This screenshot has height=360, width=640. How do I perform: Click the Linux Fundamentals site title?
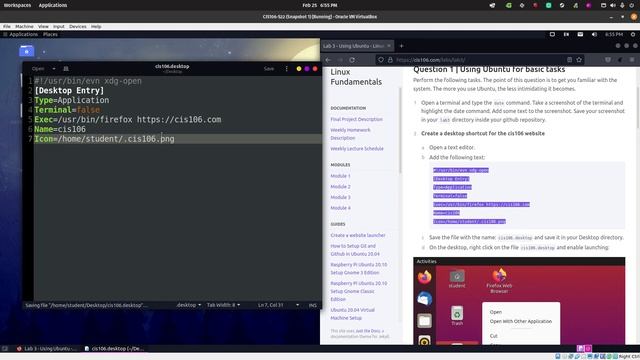[356, 77]
